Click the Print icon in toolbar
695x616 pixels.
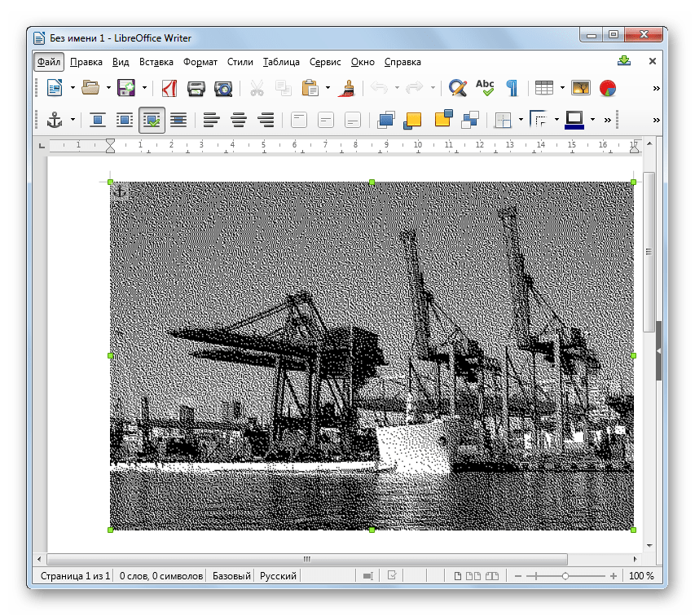click(x=196, y=88)
